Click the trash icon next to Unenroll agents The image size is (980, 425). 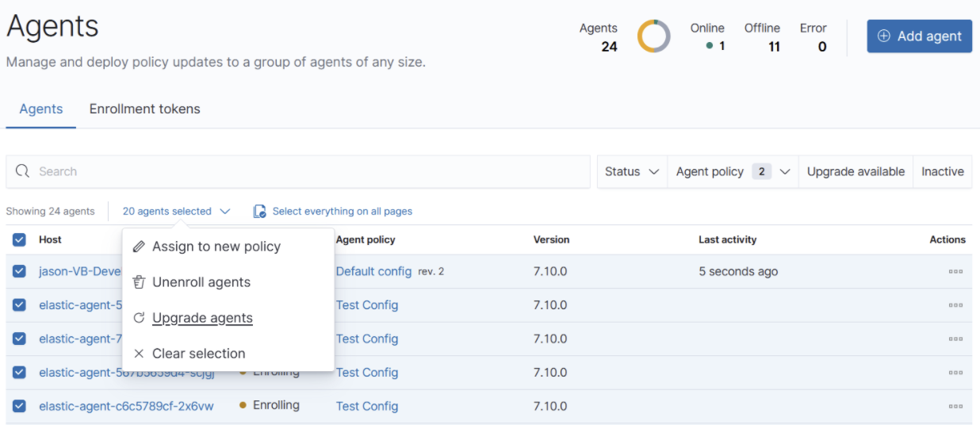point(139,282)
